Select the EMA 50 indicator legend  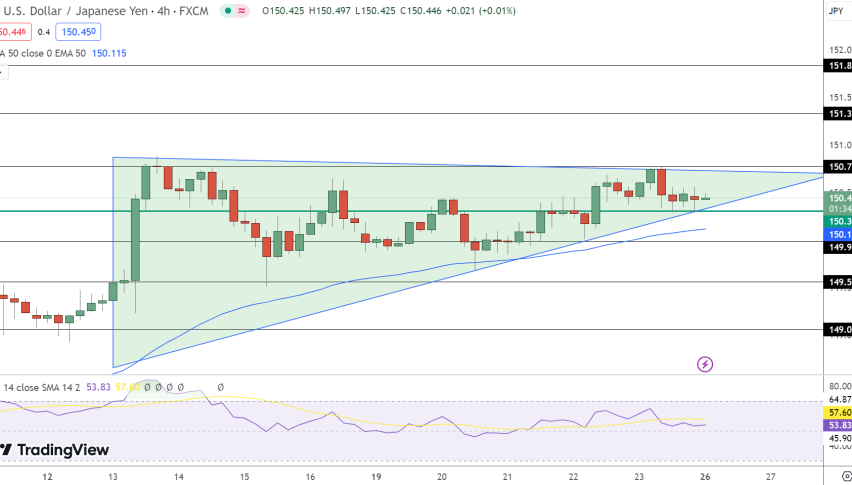[x=43, y=53]
